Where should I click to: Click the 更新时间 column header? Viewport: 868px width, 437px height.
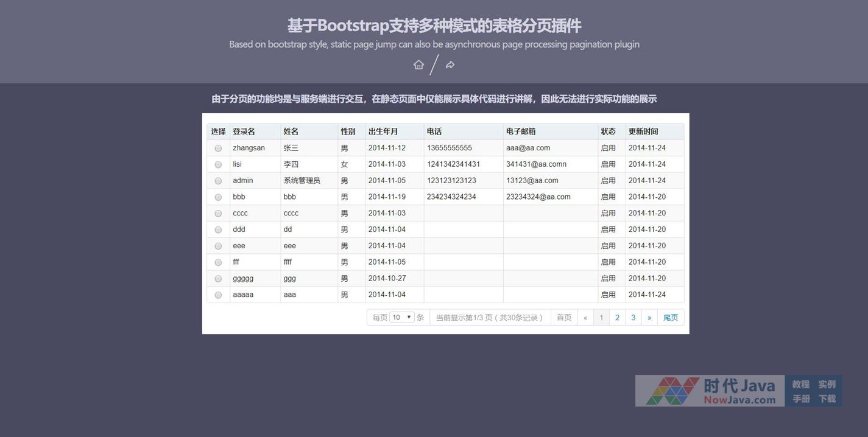[x=643, y=131]
